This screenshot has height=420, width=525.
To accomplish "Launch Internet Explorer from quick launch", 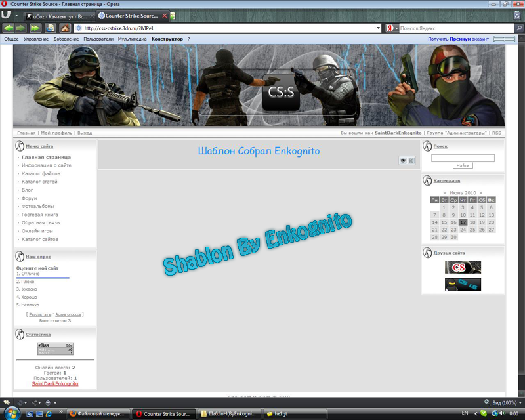I will coord(49,414).
